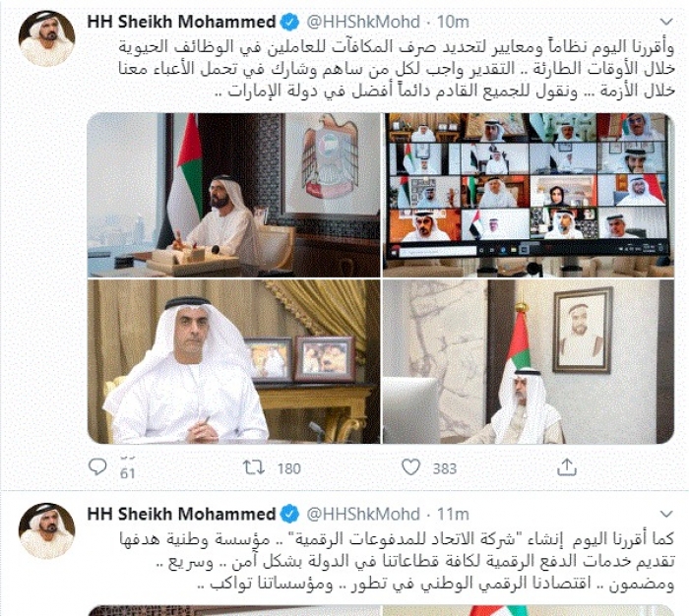Retweet the first tweet using retweet icon
689x616 pixels.
254,467
